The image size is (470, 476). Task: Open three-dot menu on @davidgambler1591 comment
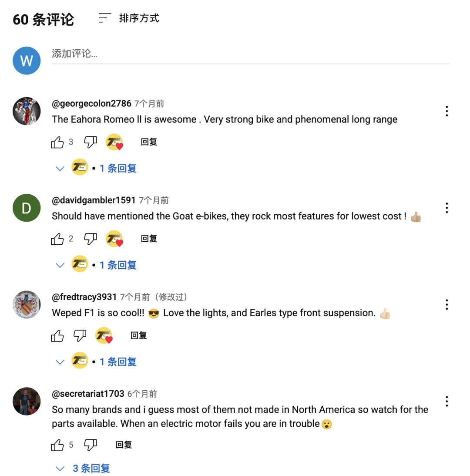tap(446, 208)
